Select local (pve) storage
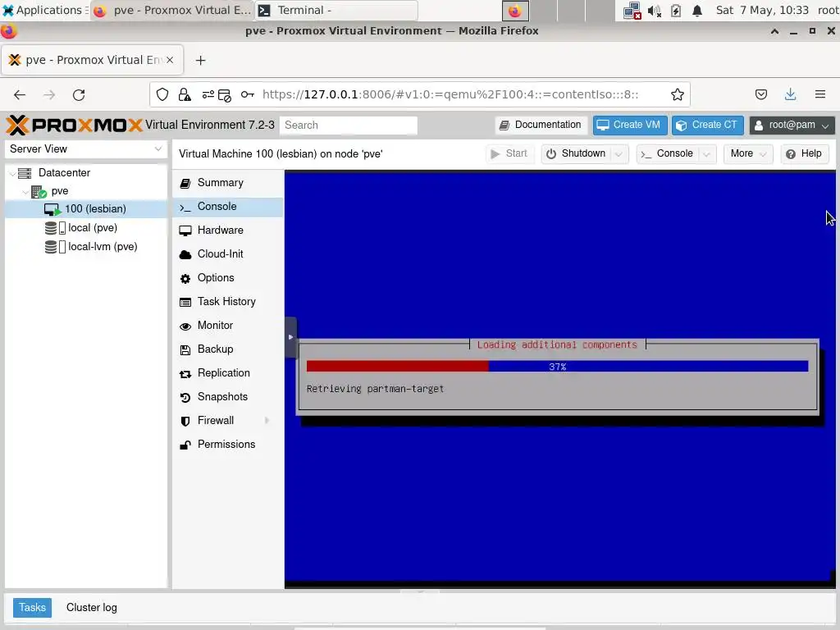Viewport: 840px width, 630px height. pyautogui.click(x=85, y=228)
